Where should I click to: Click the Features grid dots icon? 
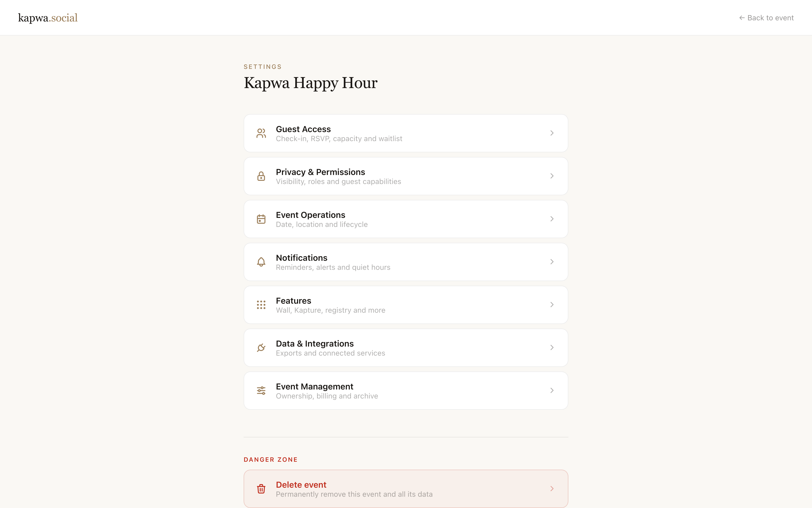coord(261,305)
